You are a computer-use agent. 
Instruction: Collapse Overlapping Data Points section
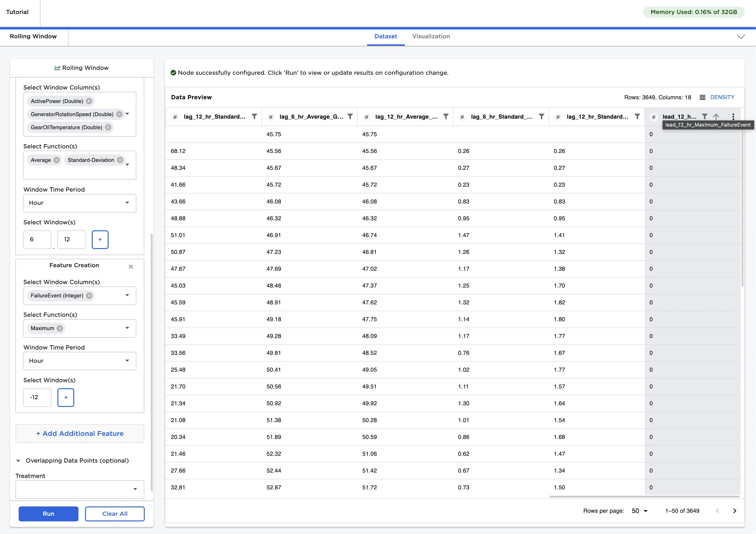[18, 461]
